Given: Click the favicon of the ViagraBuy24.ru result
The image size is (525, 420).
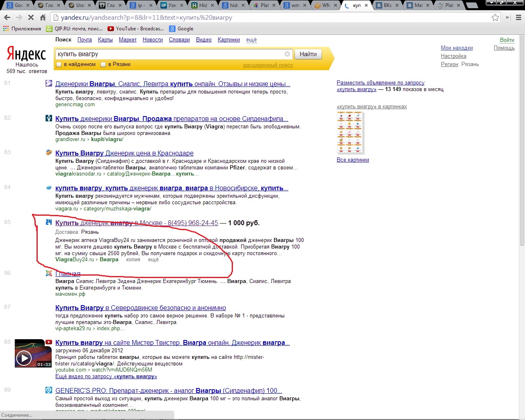Looking at the screenshot, I should 49,222.
